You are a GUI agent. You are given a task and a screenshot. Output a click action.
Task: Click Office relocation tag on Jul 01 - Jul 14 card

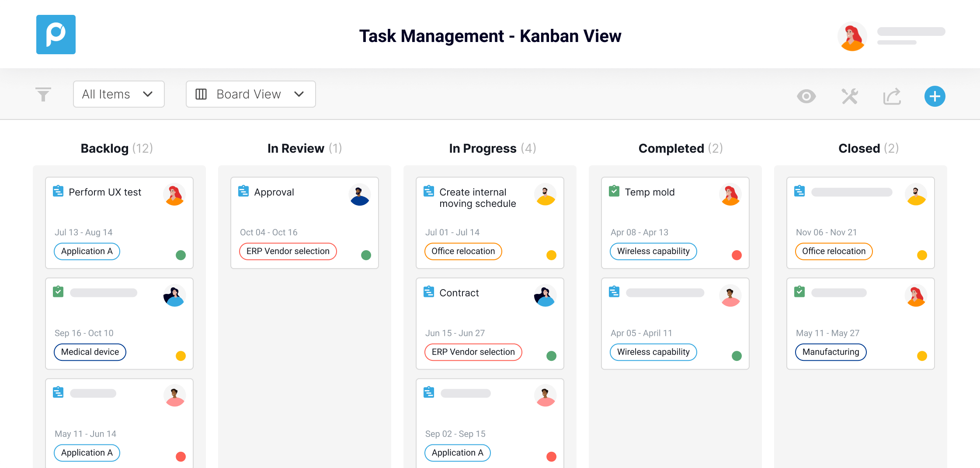coord(463,251)
